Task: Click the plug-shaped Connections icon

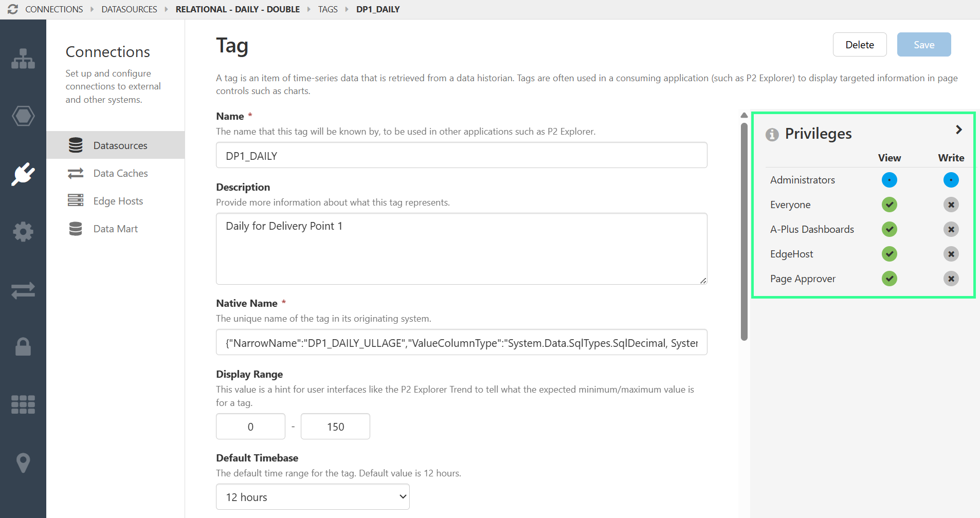Action: coord(23,174)
